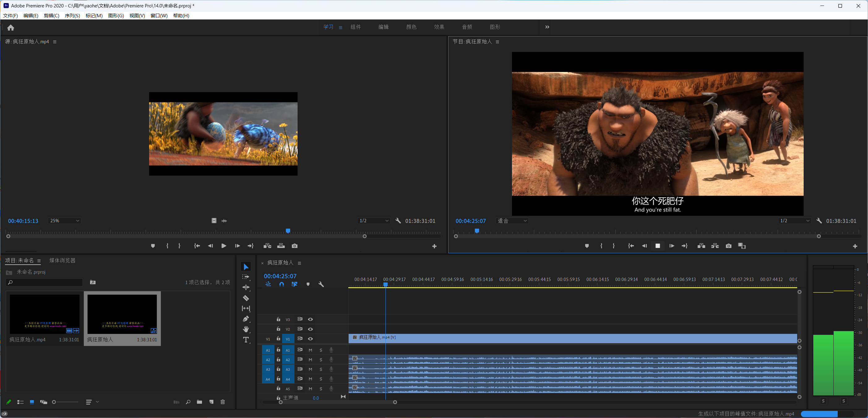Toggle lock on track V2
Image resolution: width=868 pixels, height=418 pixels.
tap(278, 329)
